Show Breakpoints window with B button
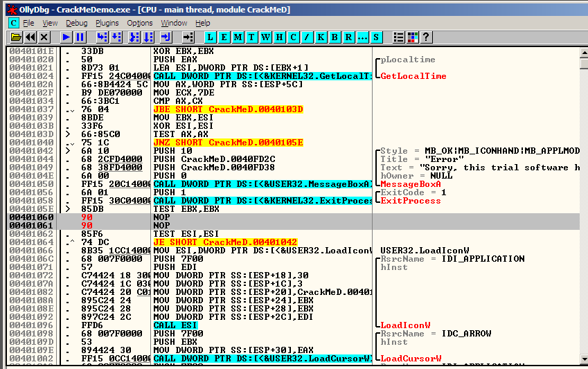This screenshot has height=369, width=588. (335, 37)
